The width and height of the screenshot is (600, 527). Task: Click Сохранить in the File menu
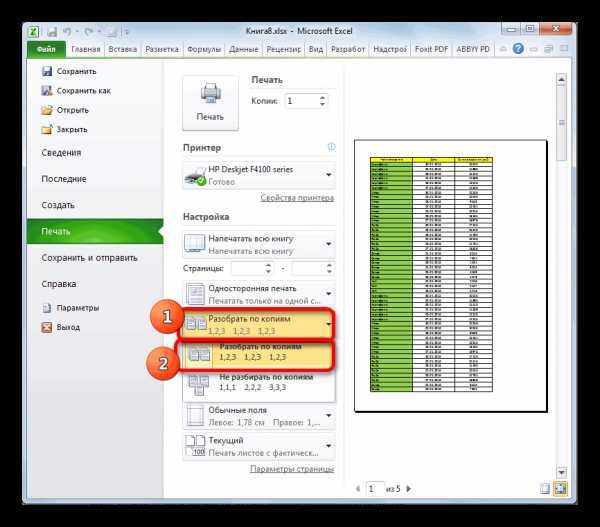point(76,71)
